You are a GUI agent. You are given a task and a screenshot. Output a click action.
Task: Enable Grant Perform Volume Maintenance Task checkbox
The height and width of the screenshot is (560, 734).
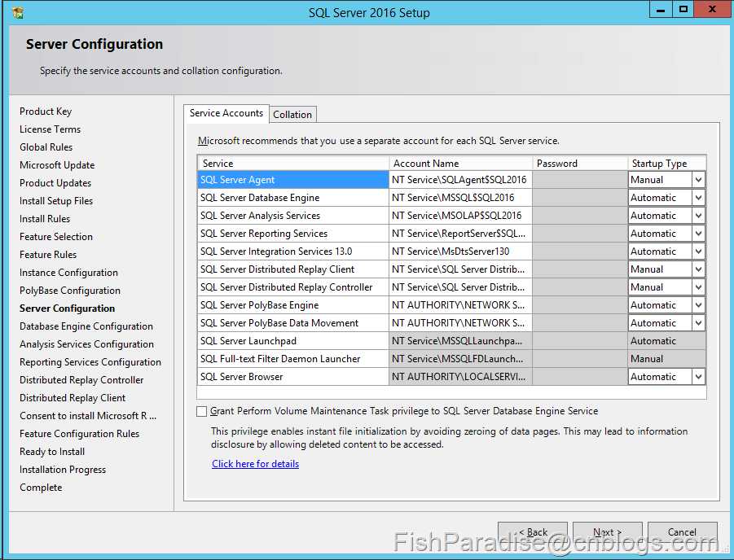point(202,411)
